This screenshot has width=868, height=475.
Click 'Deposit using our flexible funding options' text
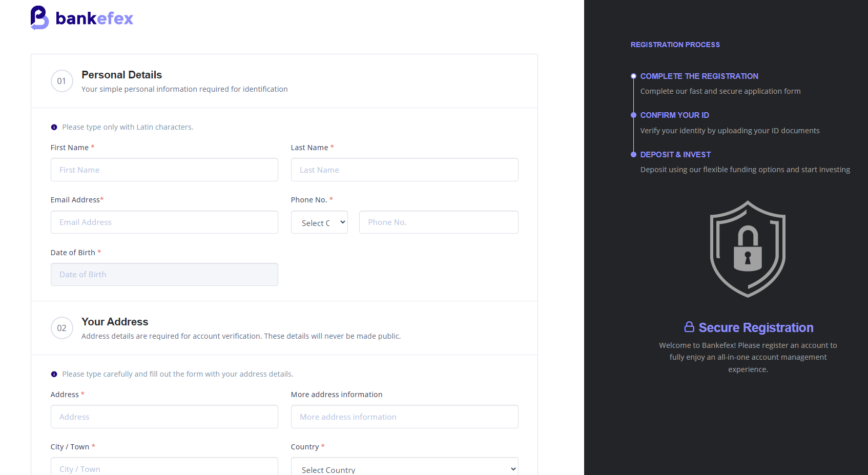click(745, 170)
